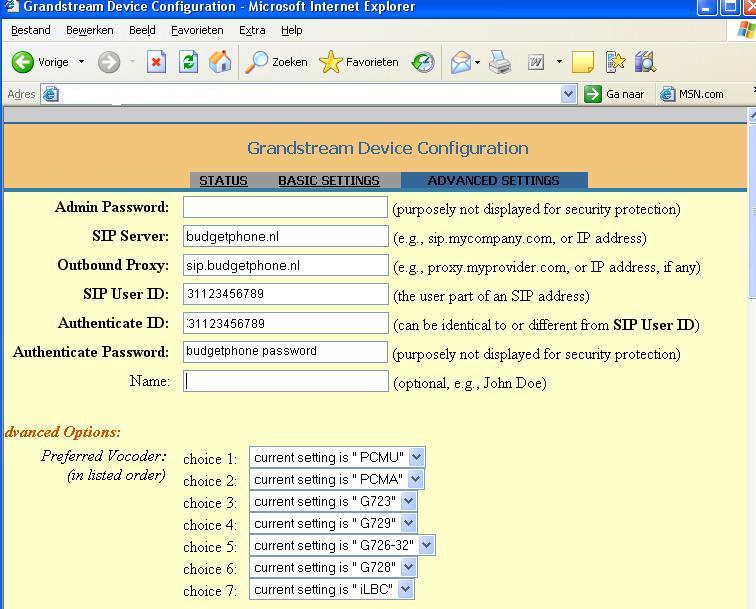Open the choice 5 G726-32 vocoder dropdown
Viewport: 756px width, 609px height.
(342, 545)
